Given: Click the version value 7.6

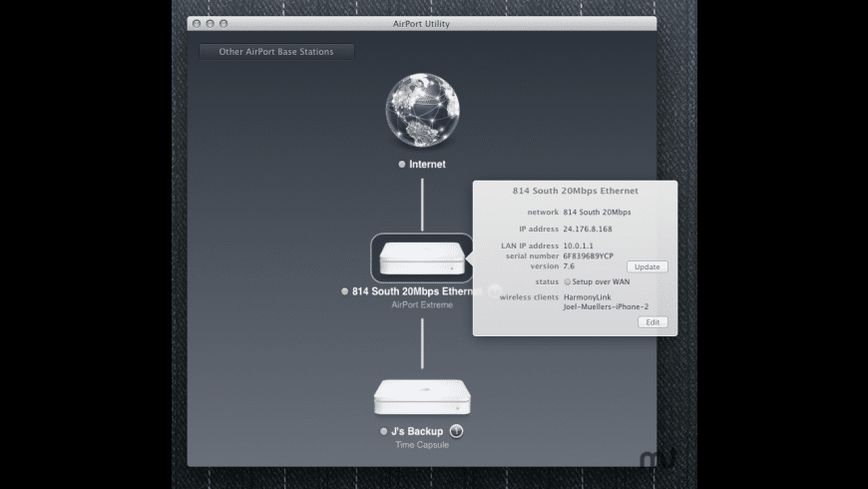Looking at the screenshot, I should 569,266.
